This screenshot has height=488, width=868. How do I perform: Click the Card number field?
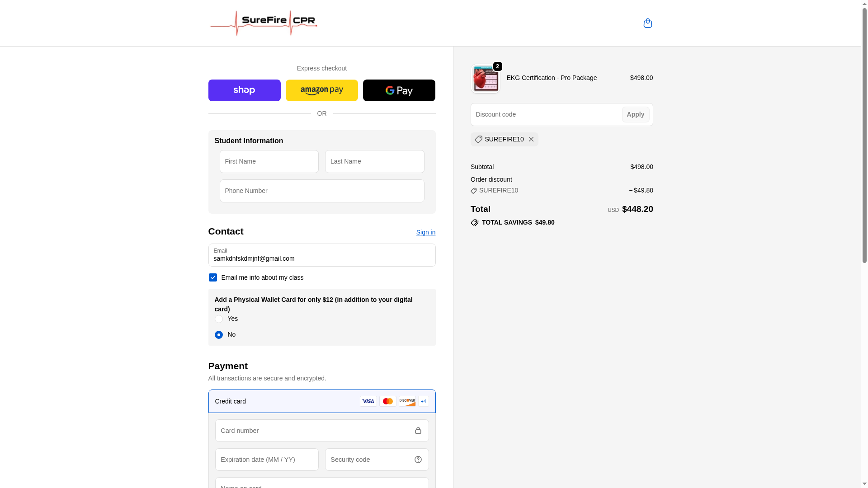[x=322, y=431]
